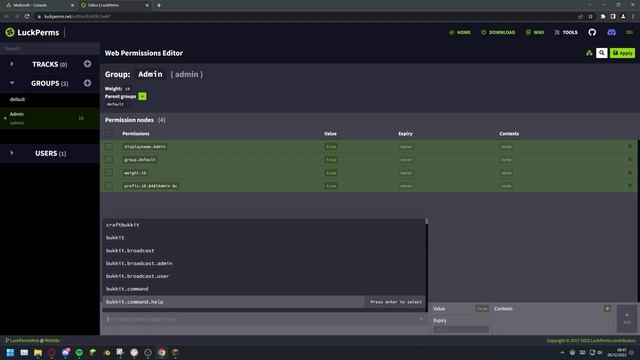The height and width of the screenshot is (360, 640).
Task: Open File Explorer from the taskbar
Action: (38, 352)
